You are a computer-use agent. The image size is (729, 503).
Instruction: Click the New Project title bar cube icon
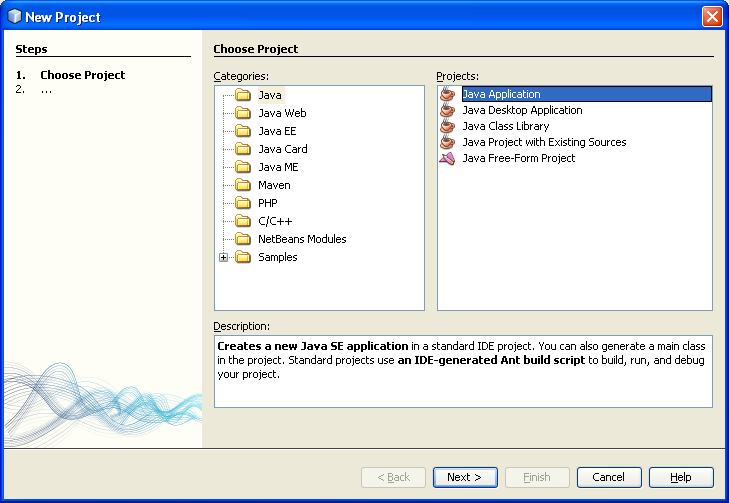(x=14, y=16)
